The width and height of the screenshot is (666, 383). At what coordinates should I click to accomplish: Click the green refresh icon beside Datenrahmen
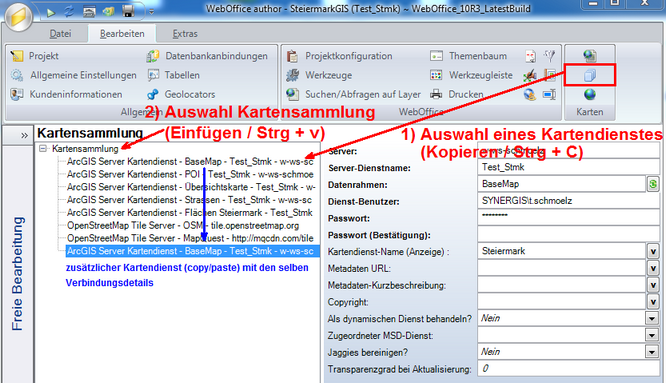click(x=653, y=184)
